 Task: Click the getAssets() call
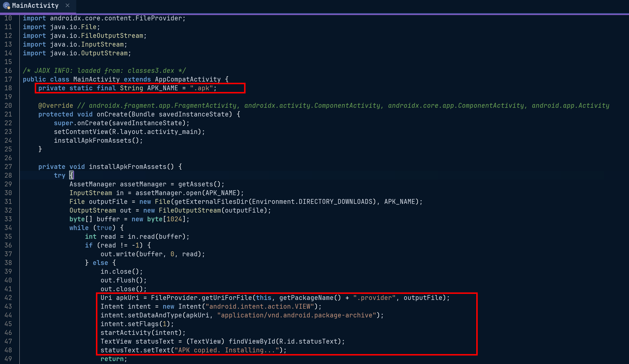pyautogui.click(x=199, y=184)
